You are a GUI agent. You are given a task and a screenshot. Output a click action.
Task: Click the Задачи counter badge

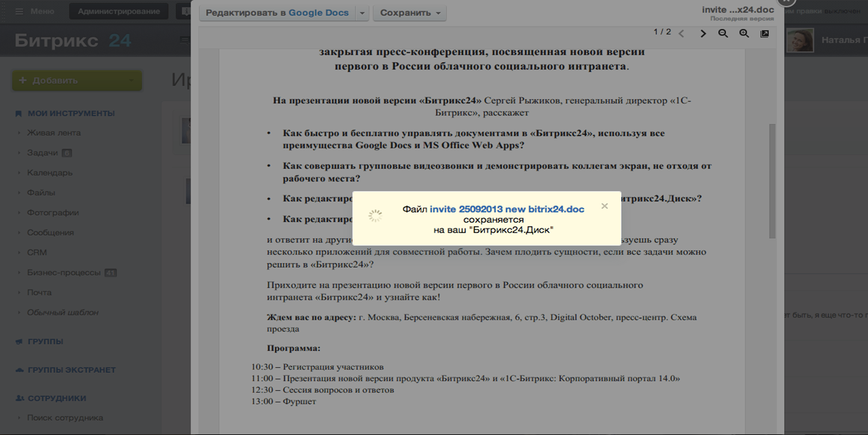(66, 153)
